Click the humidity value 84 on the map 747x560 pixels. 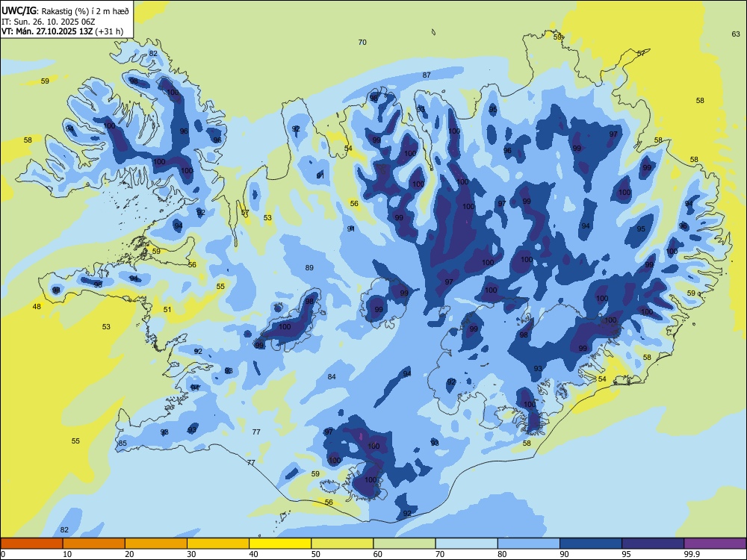[x=332, y=376]
